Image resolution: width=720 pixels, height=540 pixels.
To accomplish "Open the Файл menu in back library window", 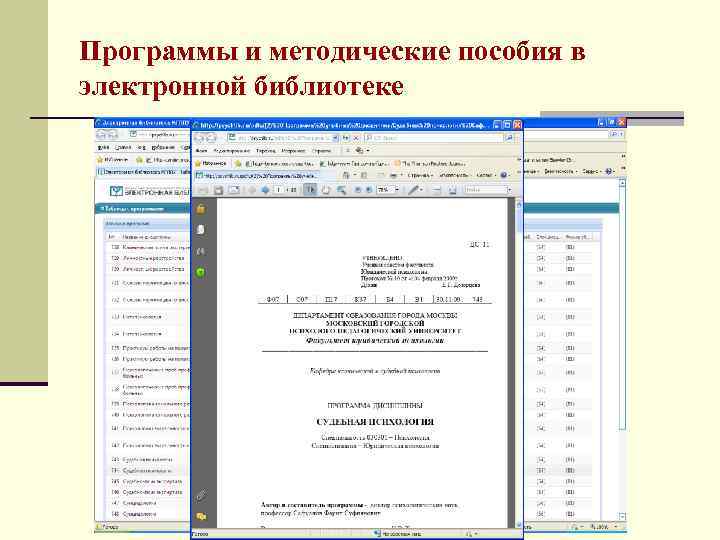I will click(104, 147).
